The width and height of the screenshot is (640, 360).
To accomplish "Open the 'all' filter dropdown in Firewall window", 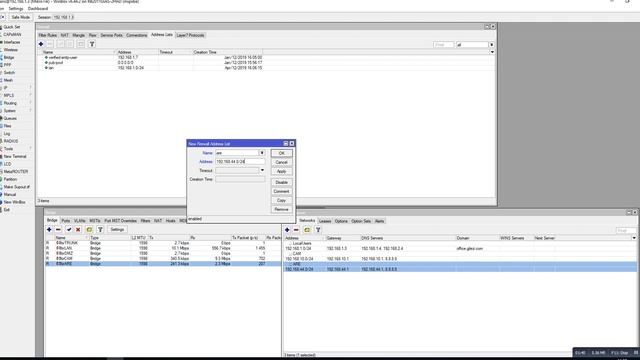I will pyautogui.click(x=491, y=44).
